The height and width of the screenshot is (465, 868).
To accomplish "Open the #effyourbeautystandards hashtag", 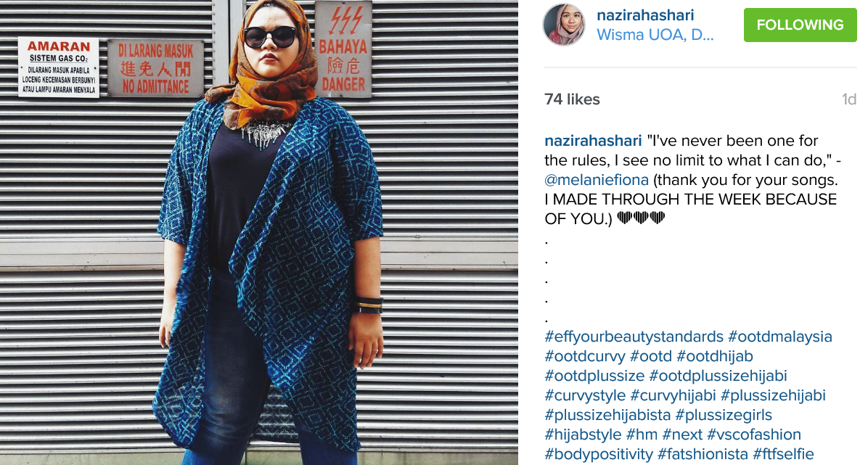I will tap(634, 337).
